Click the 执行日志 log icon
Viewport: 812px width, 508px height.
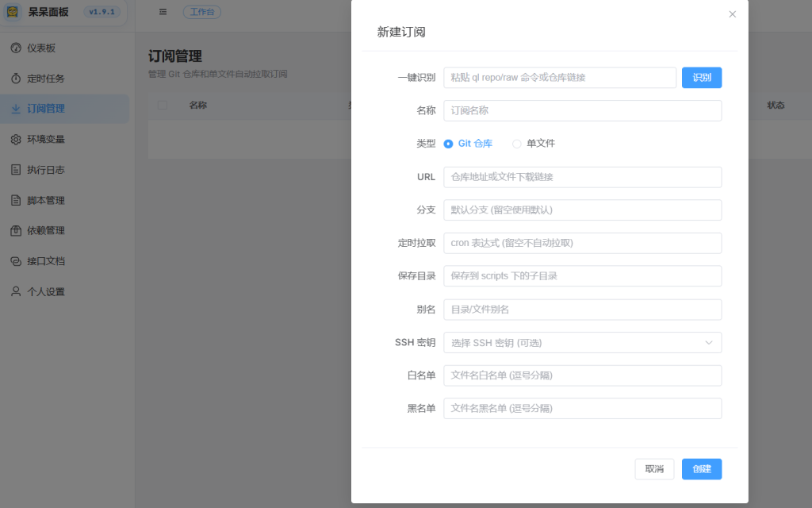tap(16, 170)
